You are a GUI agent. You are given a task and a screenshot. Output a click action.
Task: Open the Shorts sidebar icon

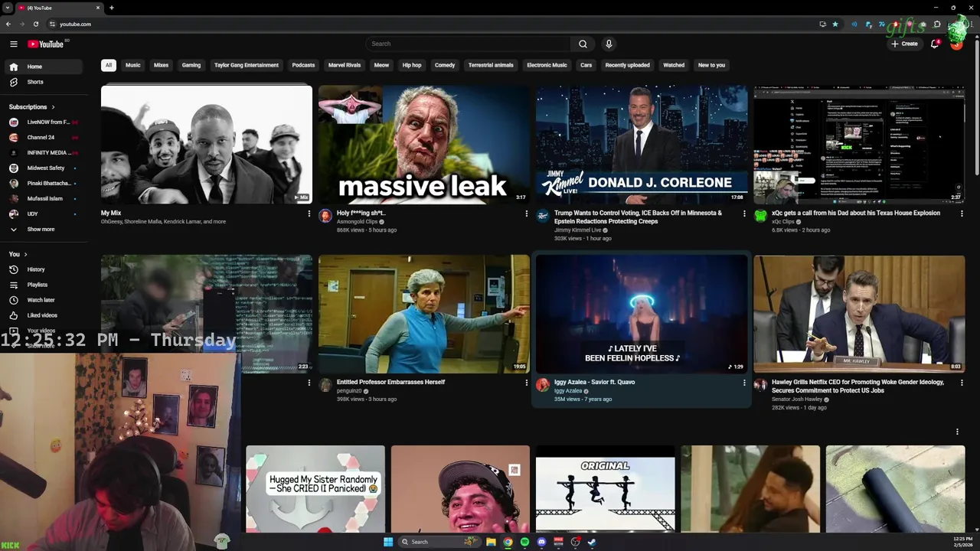tap(14, 82)
